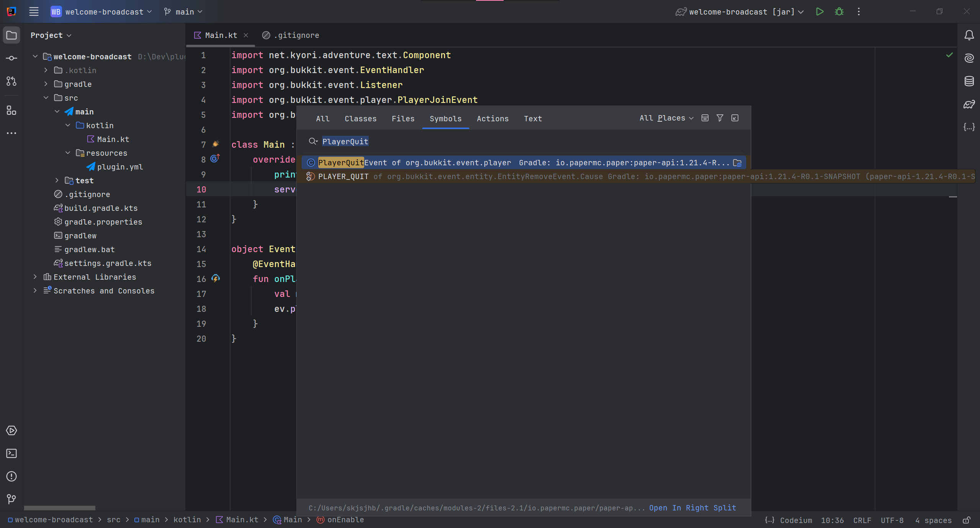Open the Commit tool window
Image resolution: width=980 pixels, height=528 pixels.
point(11,58)
